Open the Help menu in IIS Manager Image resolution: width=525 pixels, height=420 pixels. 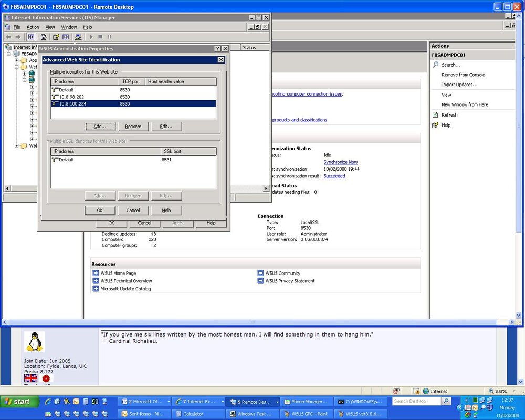coord(87,27)
